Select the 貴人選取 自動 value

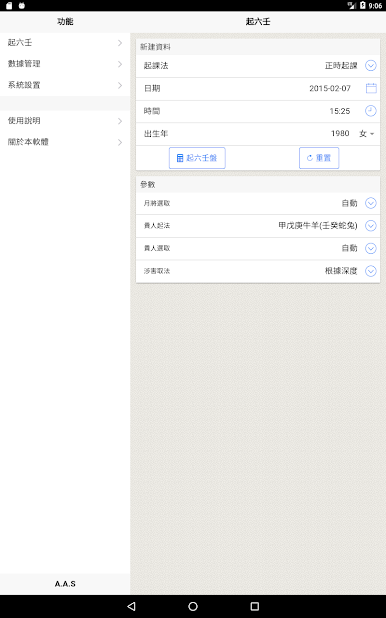[x=349, y=248]
